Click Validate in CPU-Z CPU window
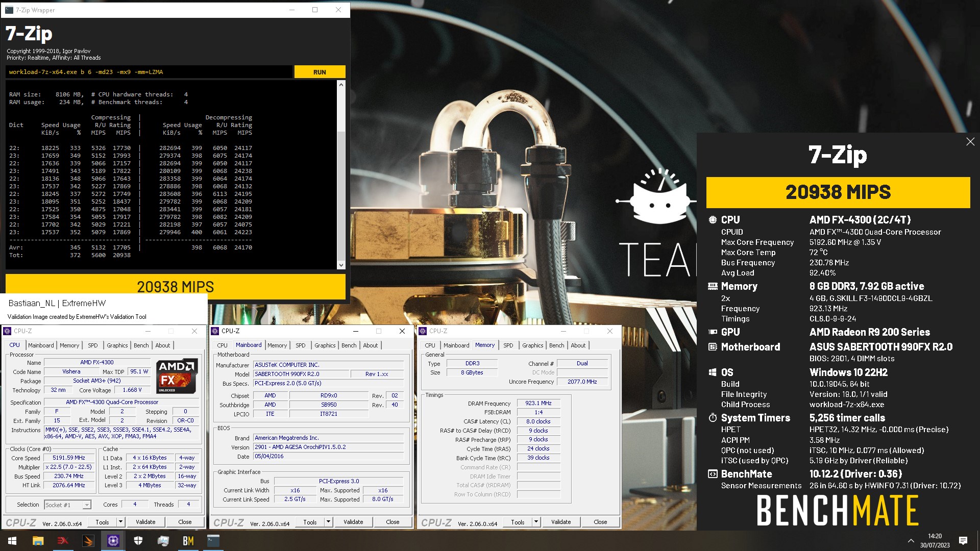 (145, 522)
